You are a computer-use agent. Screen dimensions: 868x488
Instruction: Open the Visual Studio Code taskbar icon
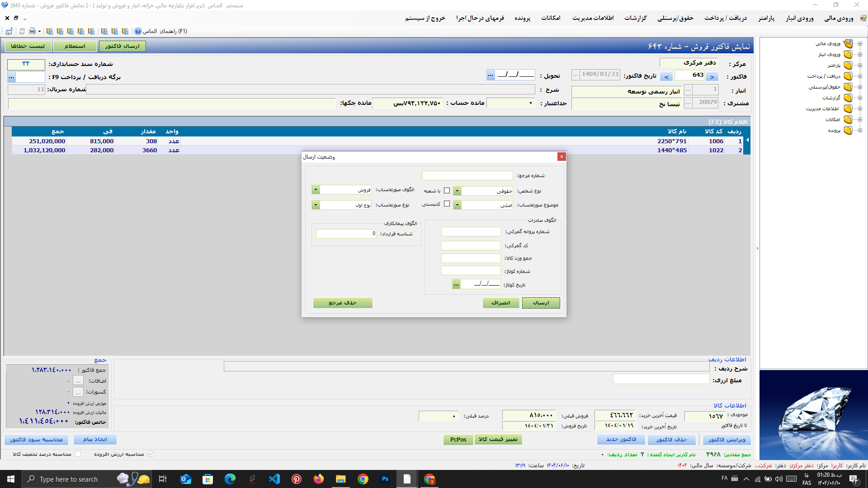[274, 479]
